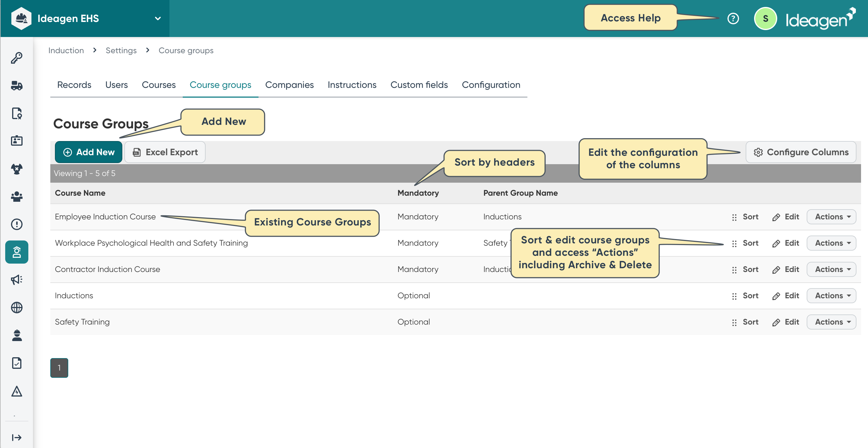
Task: Click the help question mark icon
Action: coord(733,18)
